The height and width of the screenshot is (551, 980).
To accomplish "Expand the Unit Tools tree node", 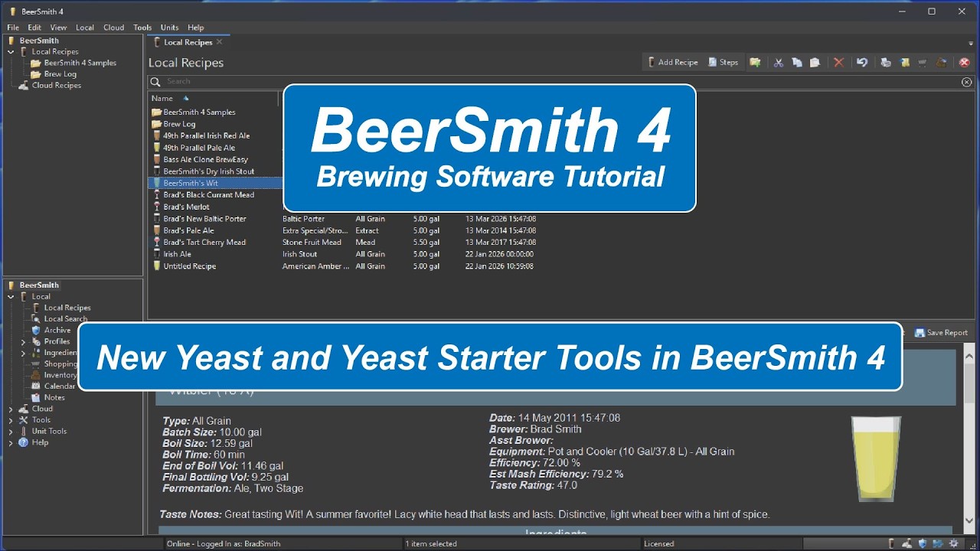I will click(x=11, y=431).
